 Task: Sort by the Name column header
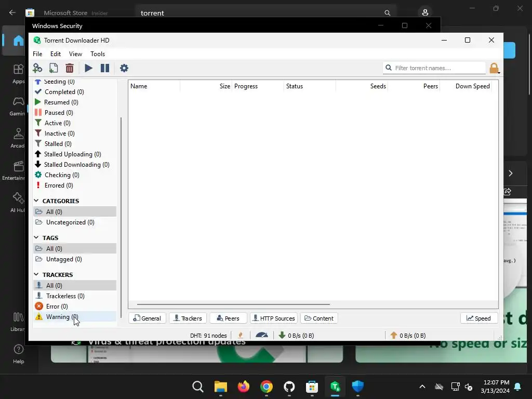click(154, 86)
